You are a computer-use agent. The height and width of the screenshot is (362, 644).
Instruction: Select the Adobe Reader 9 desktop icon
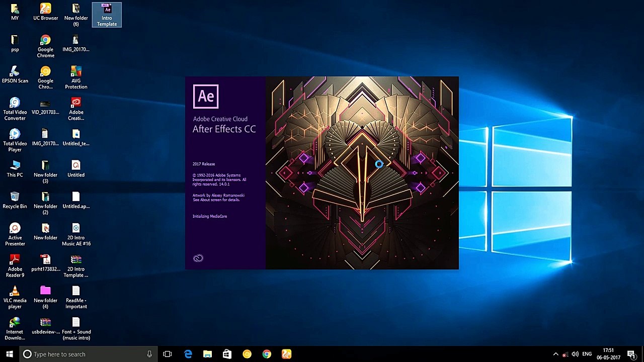tap(15, 265)
